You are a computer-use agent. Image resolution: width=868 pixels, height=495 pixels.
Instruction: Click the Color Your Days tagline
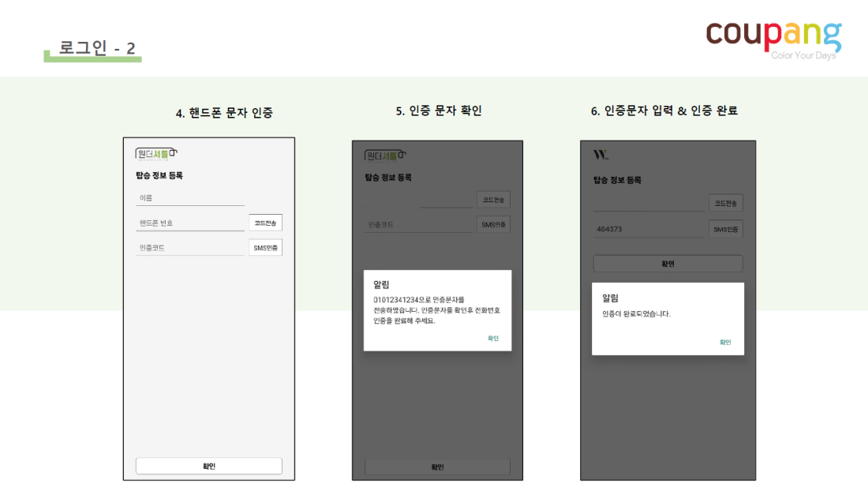[x=803, y=55]
